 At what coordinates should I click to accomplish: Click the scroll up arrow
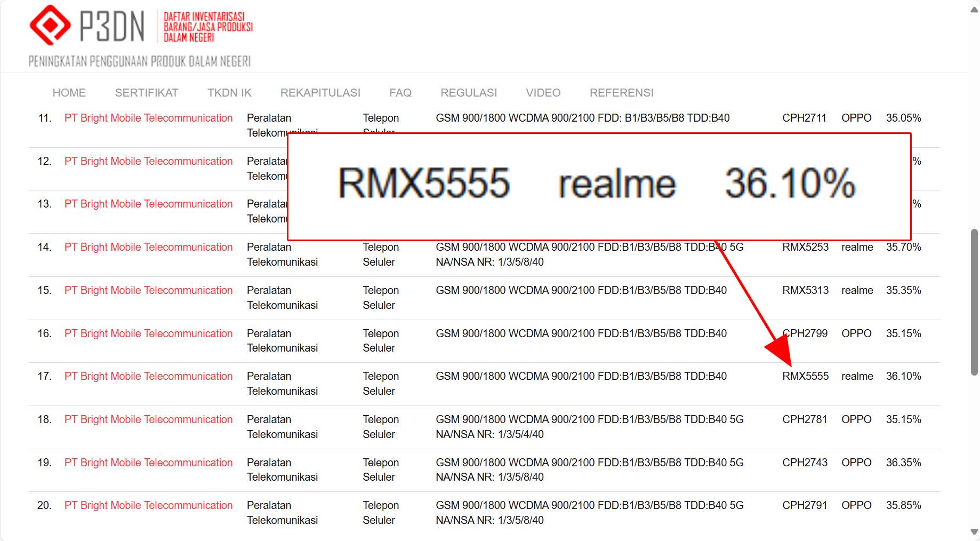point(974,10)
